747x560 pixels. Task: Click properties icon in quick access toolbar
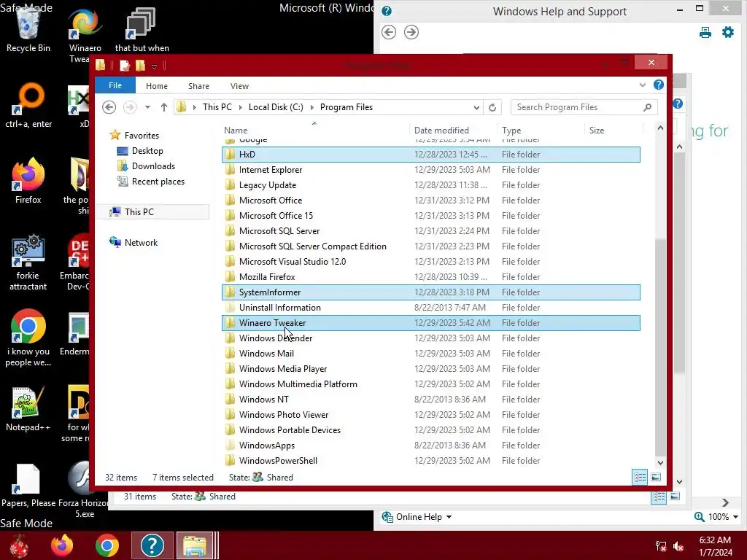click(124, 65)
